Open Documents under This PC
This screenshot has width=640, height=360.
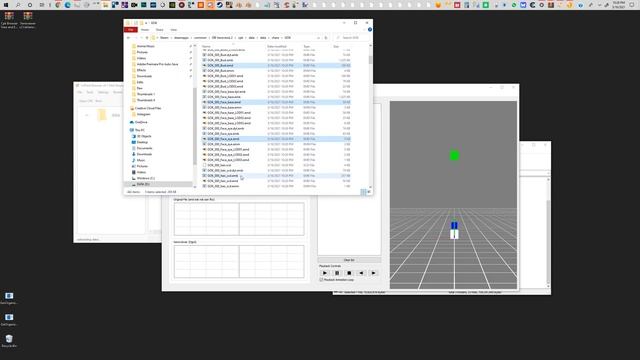(144, 148)
